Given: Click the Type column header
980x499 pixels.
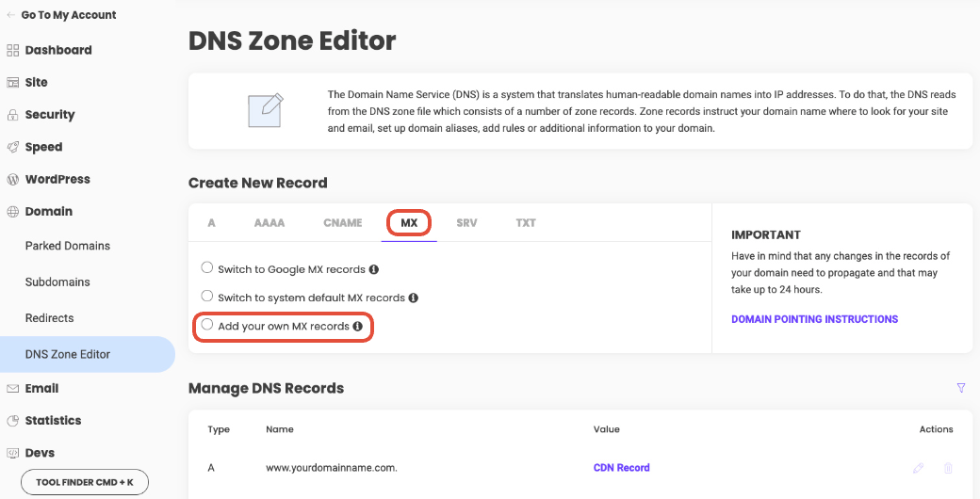Looking at the screenshot, I should point(219,429).
